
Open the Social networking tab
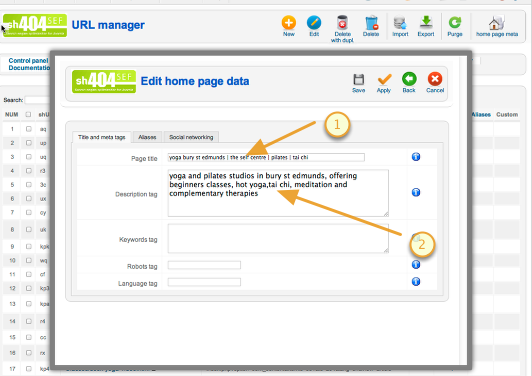click(191, 137)
